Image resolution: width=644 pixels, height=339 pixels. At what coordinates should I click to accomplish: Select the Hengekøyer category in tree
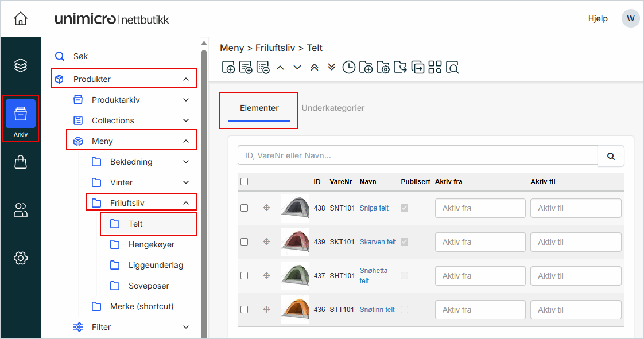point(151,244)
